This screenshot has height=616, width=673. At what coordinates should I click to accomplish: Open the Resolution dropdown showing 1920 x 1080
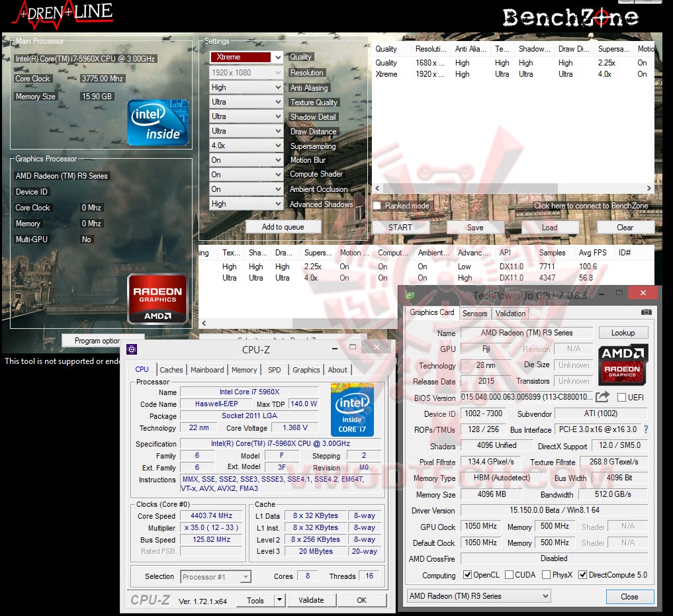246,73
